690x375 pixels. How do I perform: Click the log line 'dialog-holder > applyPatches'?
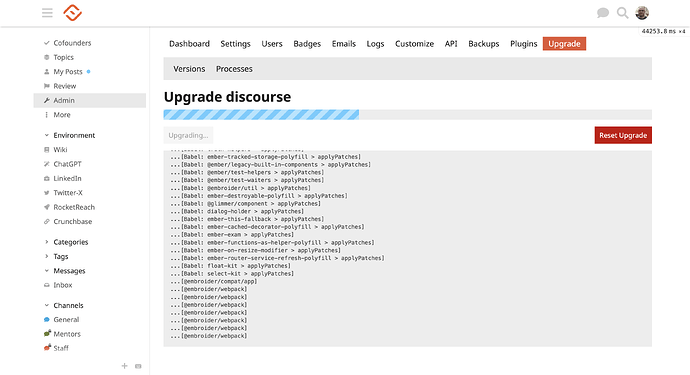tap(237, 211)
